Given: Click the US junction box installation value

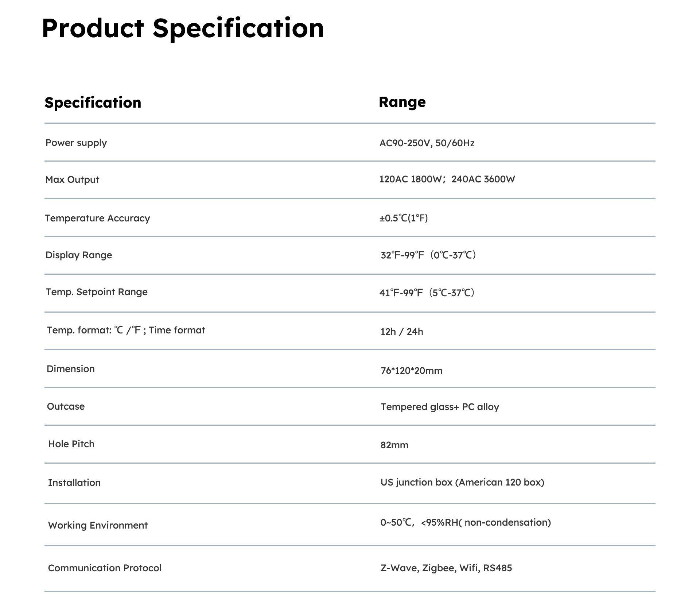Looking at the screenshot, I should tap(462, 483).
